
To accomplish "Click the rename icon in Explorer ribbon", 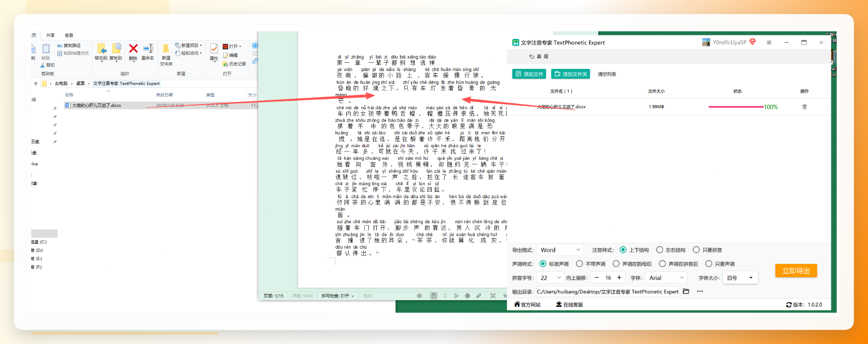I will tap(148, 49).
